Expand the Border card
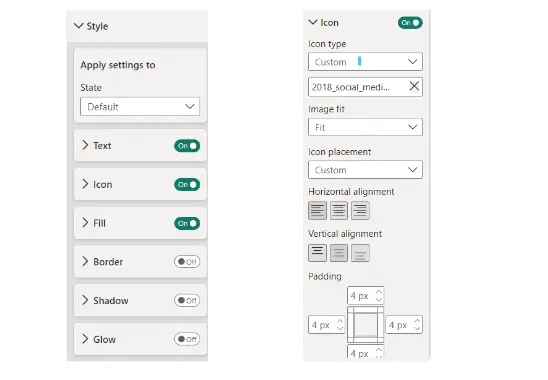 point(85,261)
